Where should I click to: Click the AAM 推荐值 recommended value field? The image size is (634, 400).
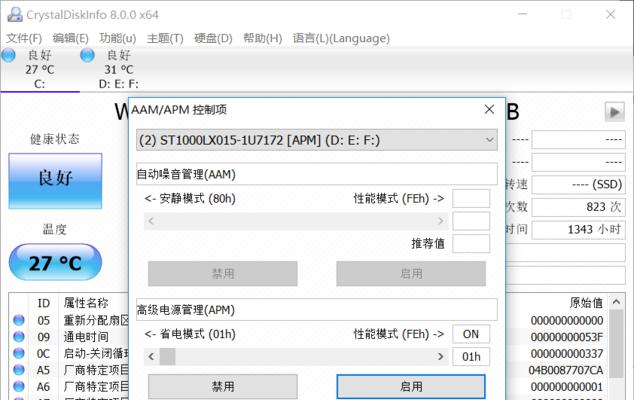(471, 243)
